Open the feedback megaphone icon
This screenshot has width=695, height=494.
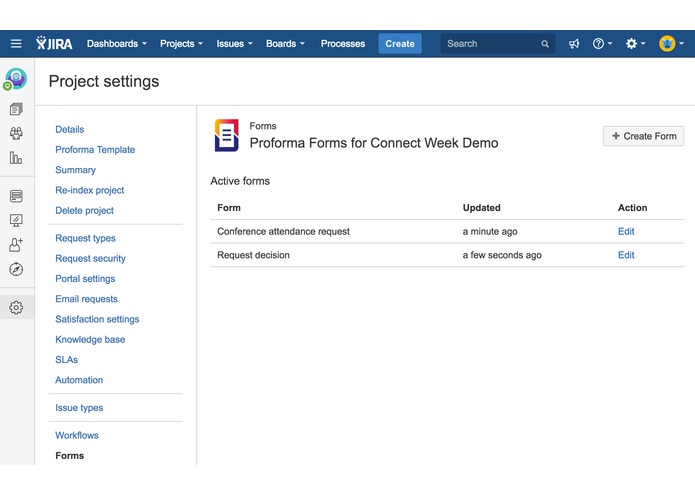pyautogui.click(x=574, y=43)
